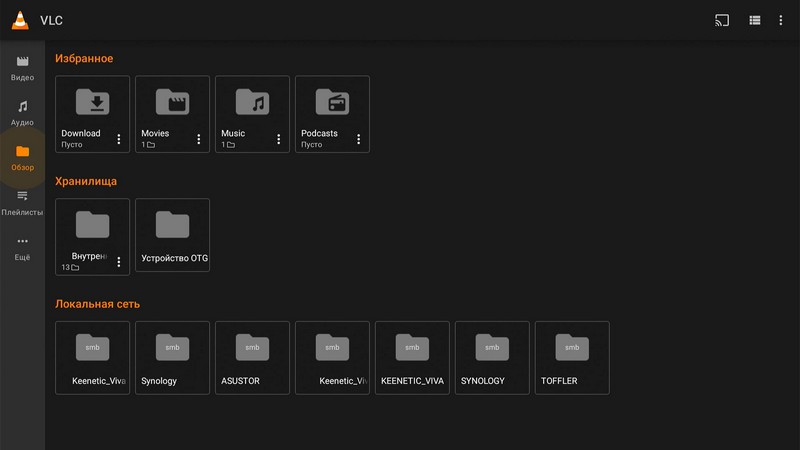This screenshot has width=800, height=450.
Task: Open the Synology smb share
Action: (x=172, y=358)
